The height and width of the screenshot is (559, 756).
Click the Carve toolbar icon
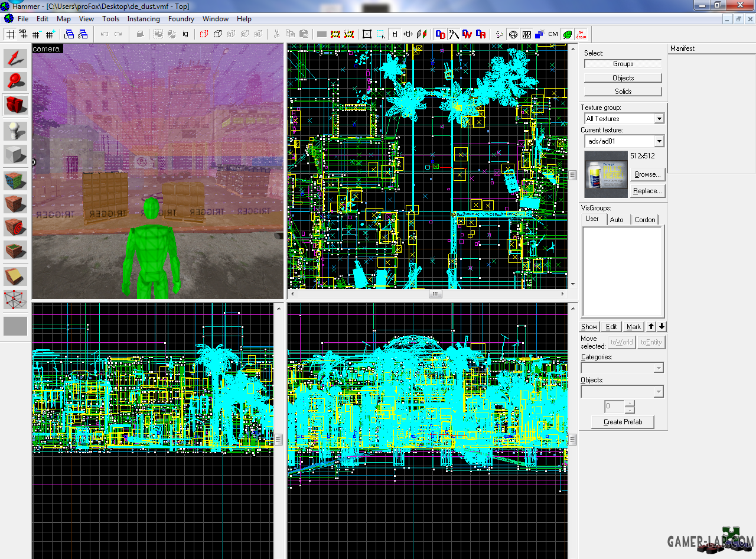[140, 34]
